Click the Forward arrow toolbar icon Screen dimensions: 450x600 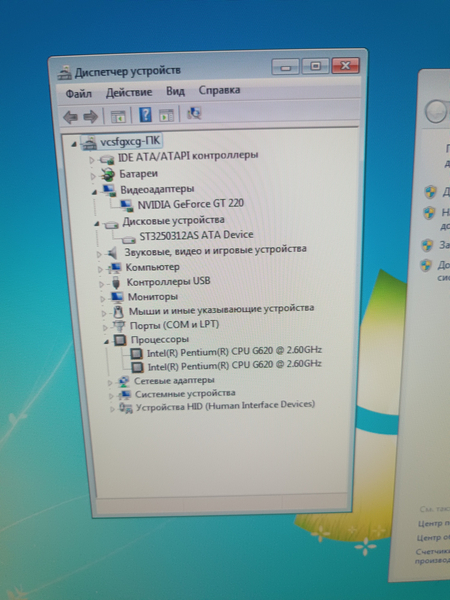(x=91, y=117)
